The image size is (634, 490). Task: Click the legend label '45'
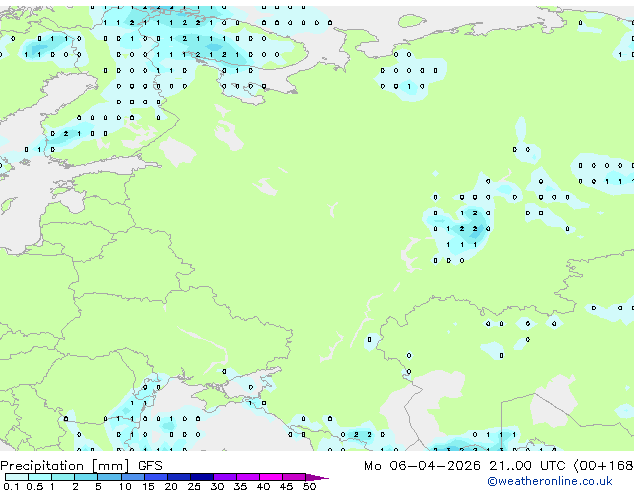coord(286,486)
